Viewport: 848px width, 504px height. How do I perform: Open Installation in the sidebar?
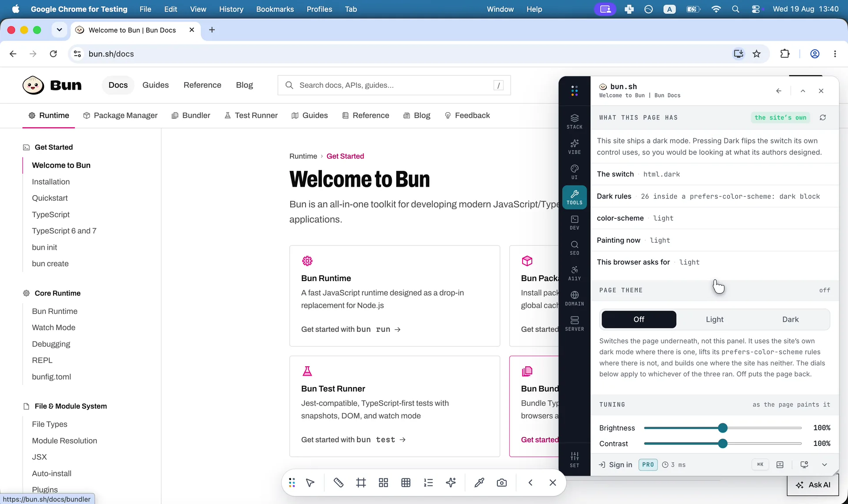click(51, 182)
